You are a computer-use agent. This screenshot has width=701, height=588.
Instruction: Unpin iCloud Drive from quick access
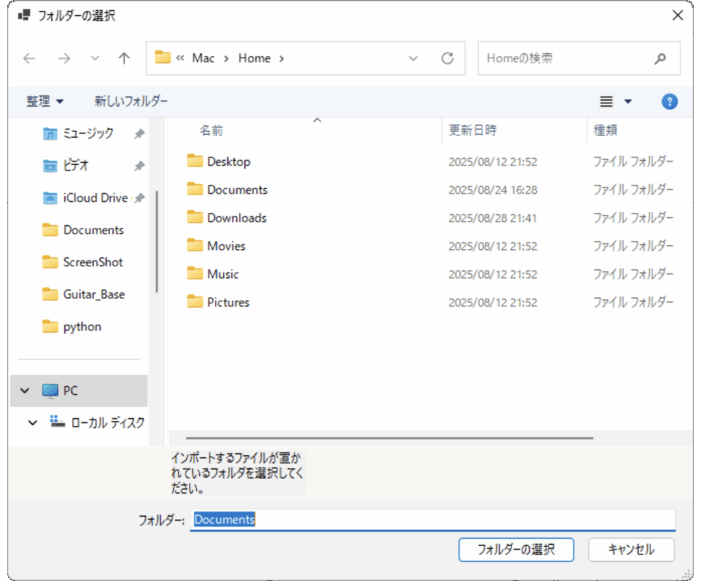point(139,197)
